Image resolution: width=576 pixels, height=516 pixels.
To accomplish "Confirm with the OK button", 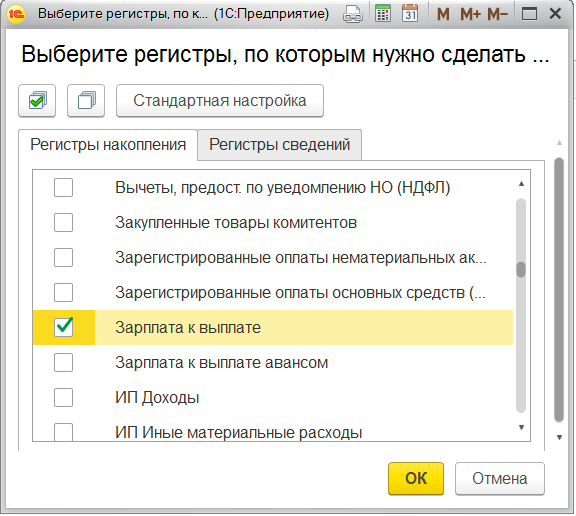I will pos(416,478).
